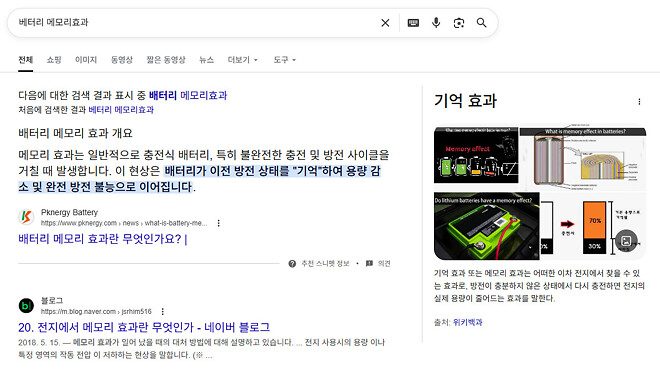
Task: Click the Pknergy Battery site name
Action: pos(69,212)
